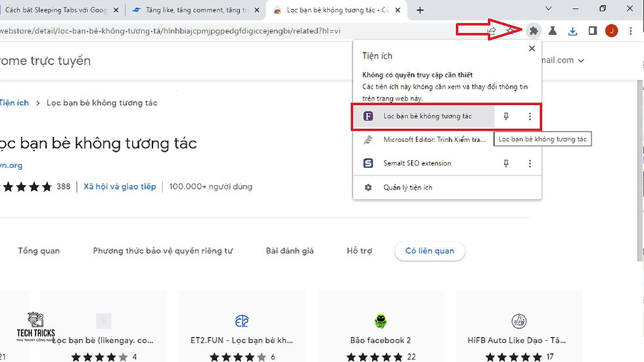Pin the Lọc bạn bè không tương tác extension
This screenshot has height=362, width=644.
click(x=506, y=116)
